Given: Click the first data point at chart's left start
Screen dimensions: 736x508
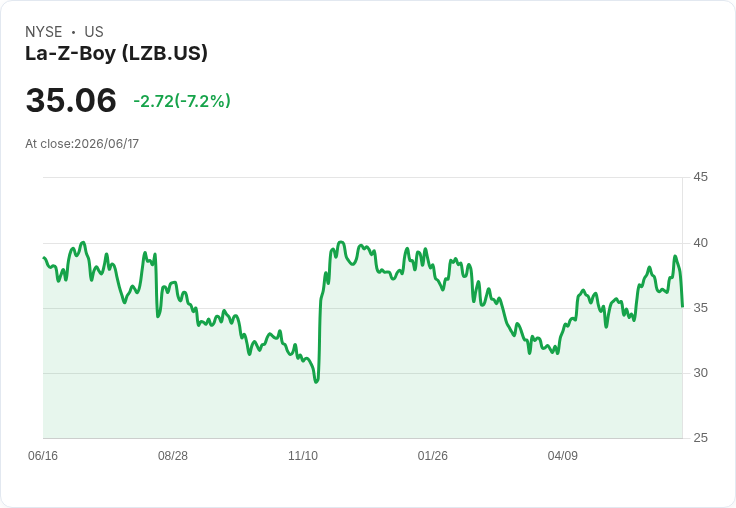Looking at the screenshot, I should (44, 257).
